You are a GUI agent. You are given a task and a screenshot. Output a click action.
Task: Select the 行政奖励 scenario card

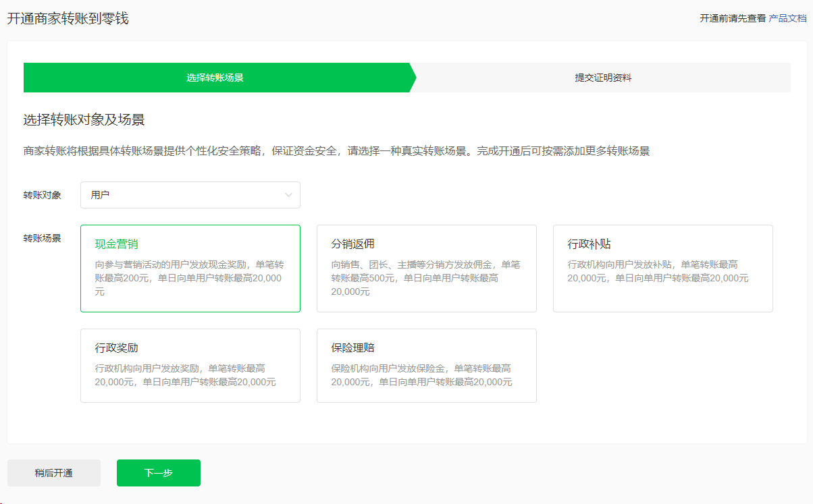click(190, 366)
